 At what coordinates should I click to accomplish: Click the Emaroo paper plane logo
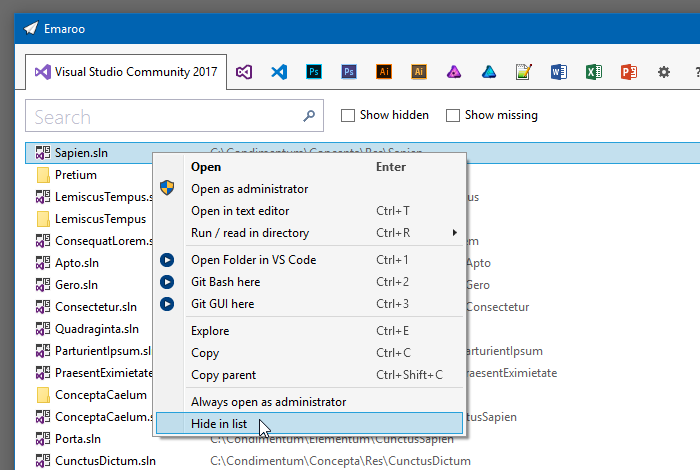(31, 29)
